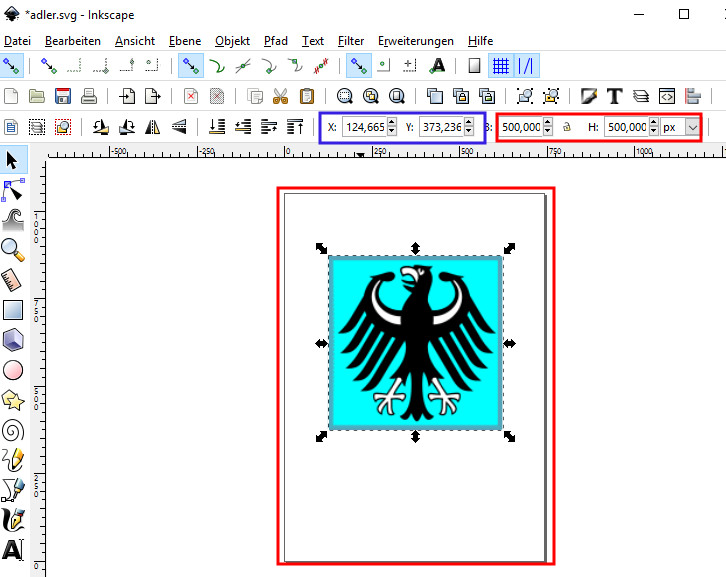Open the px unit dropdown
The width and height of the screenshot is (726, 577).
click(692, 127)
